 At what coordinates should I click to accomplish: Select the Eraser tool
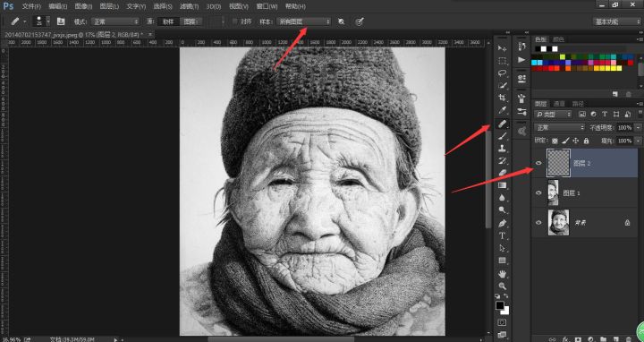(x=502, y=173)
